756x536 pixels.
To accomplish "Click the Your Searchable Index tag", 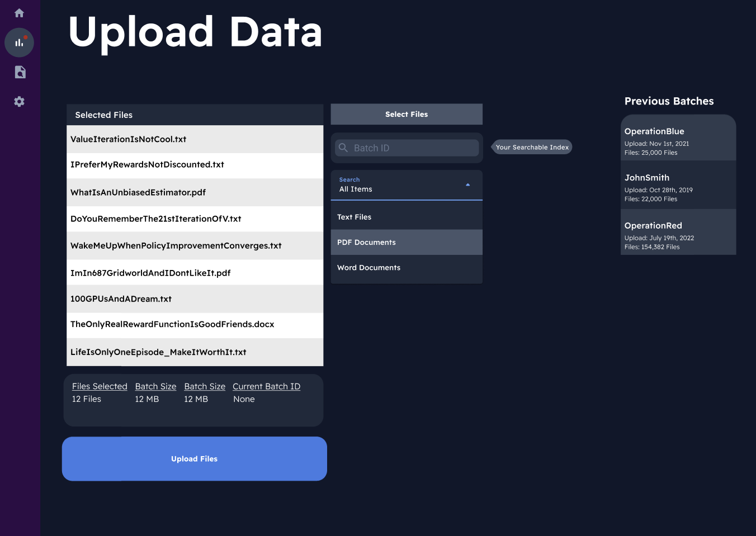I will coord(532,147).
